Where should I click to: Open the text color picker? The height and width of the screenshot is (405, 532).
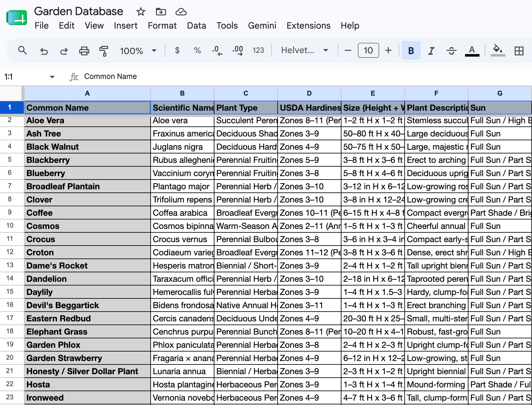(472, 51)
